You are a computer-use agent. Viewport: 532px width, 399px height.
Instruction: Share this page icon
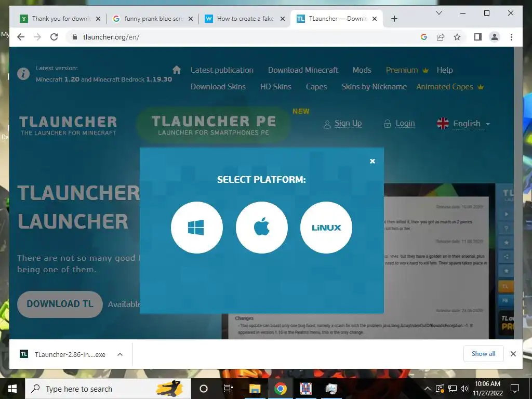[441, 37]
